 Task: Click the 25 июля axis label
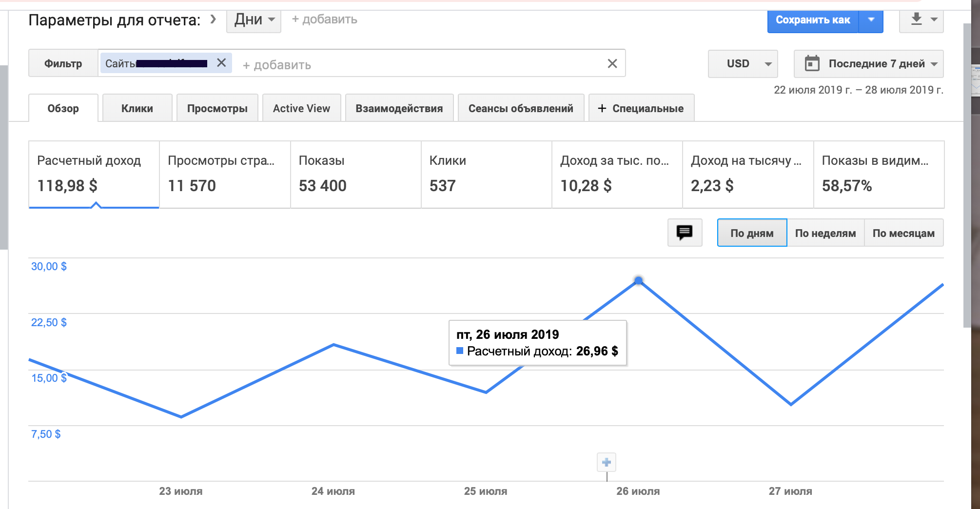click(486, 491)
